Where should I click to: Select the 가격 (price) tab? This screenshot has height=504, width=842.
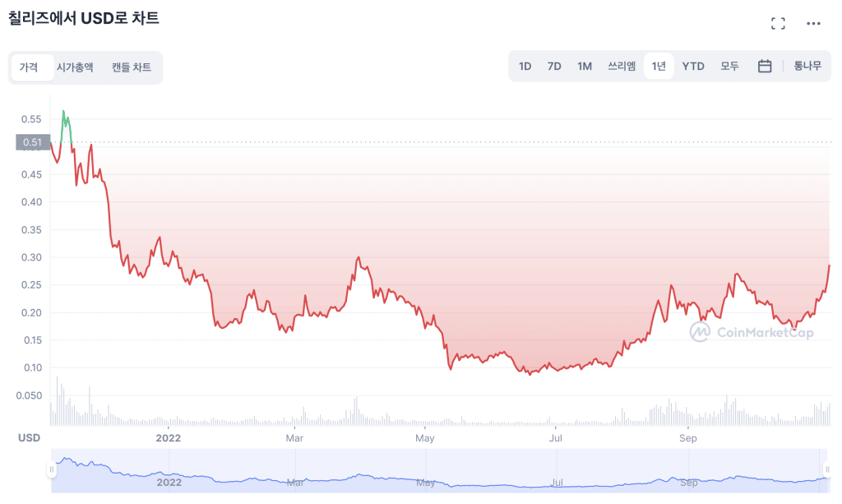[29, 67]
